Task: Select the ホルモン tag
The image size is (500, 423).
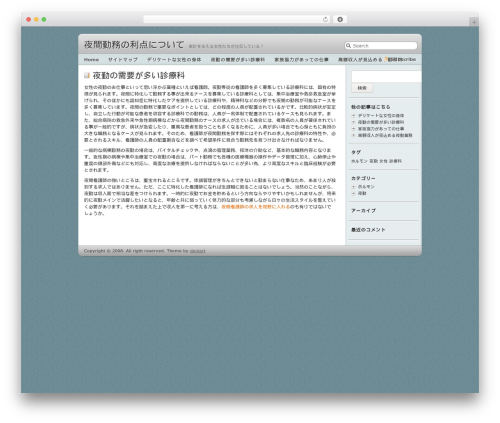Action: [359, 161]
